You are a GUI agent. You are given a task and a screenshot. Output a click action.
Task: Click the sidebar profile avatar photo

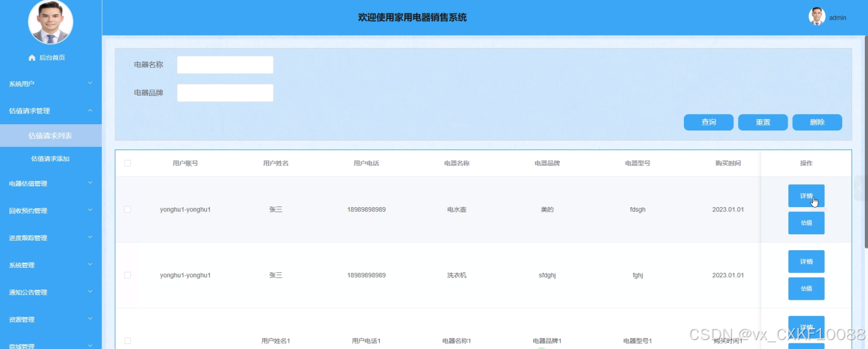coord(51,22)
